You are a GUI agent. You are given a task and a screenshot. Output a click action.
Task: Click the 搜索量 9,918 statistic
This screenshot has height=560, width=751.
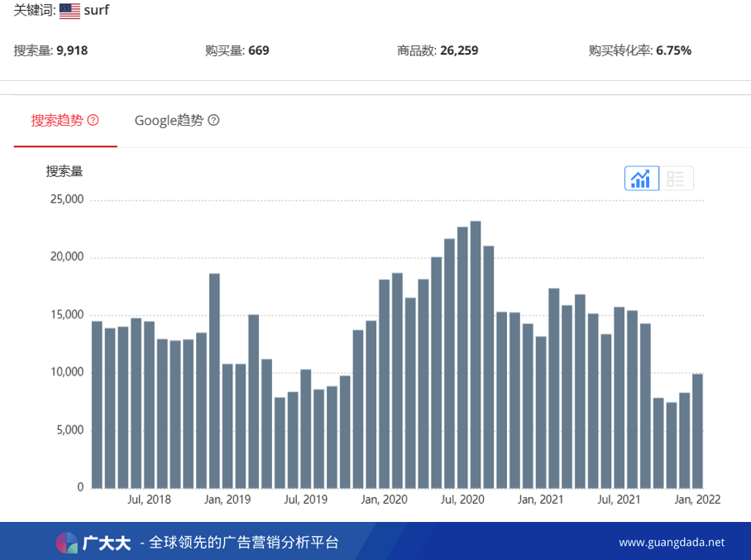point(50,50)
